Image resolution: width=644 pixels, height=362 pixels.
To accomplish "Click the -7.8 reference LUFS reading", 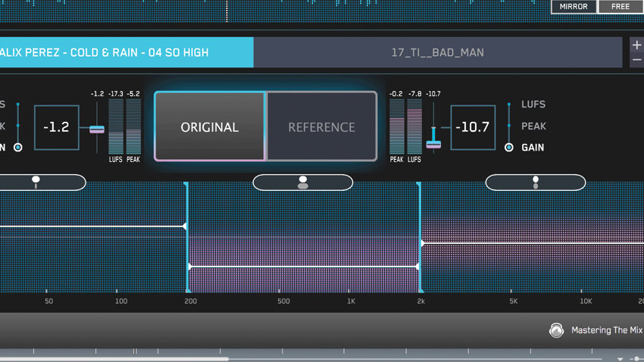I will click(x=415, y=94).
